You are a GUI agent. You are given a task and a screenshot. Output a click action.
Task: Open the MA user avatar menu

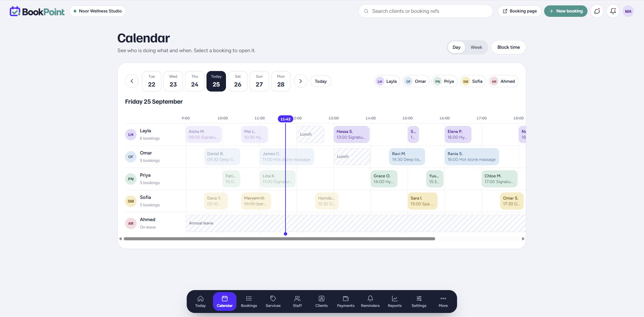pos(628,11)
